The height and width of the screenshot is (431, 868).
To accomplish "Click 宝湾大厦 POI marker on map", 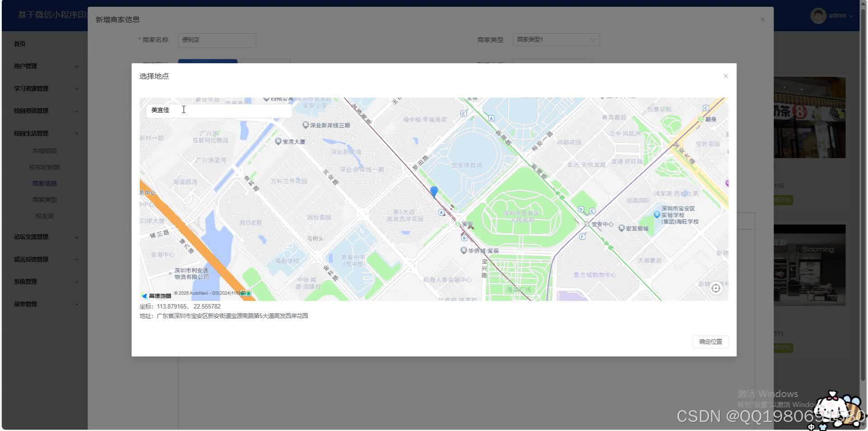I will click(278, 141).
